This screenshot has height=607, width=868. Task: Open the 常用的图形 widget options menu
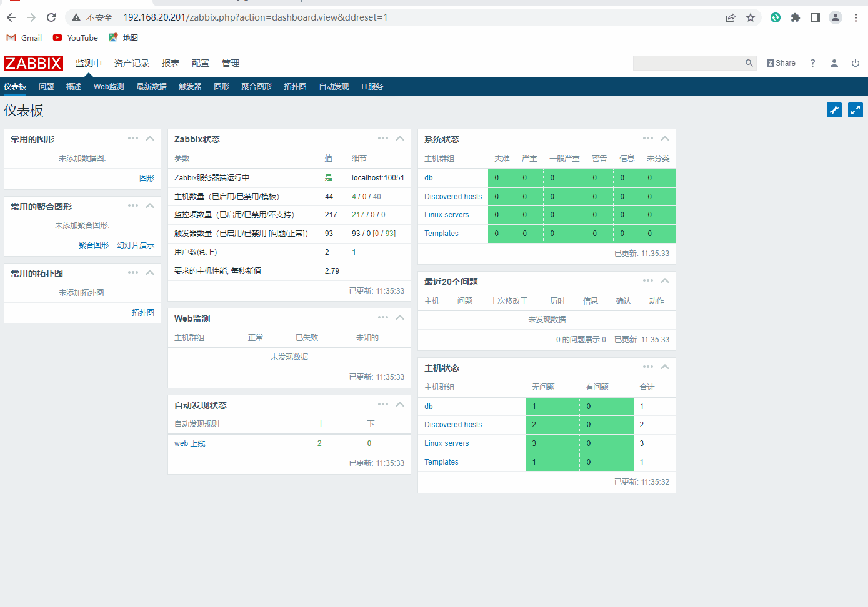coord(133,139)
